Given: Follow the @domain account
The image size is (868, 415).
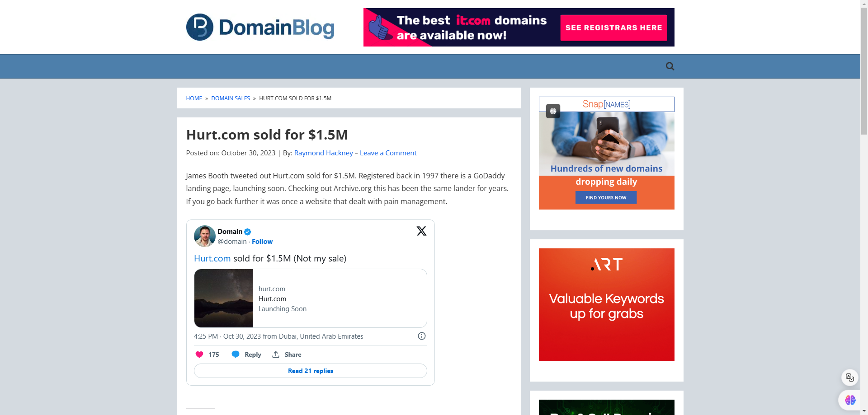Looking at the screenshot, I should 262,242.
